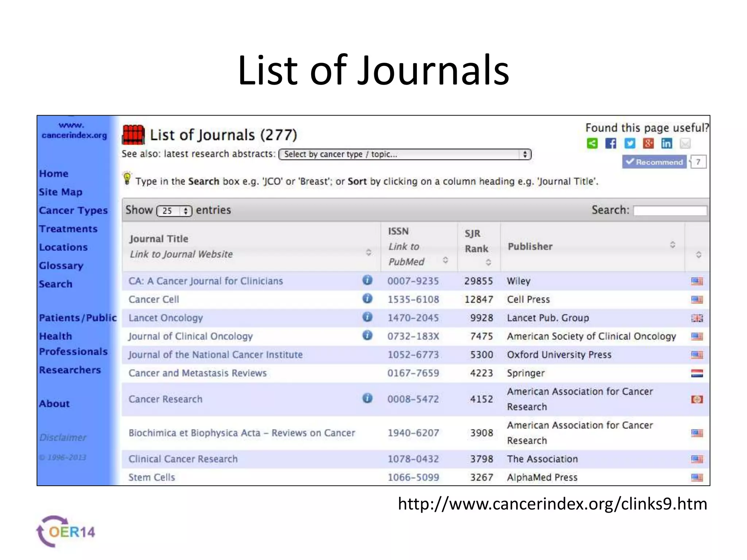Open Cancer Research journal link

coord(165,399)
